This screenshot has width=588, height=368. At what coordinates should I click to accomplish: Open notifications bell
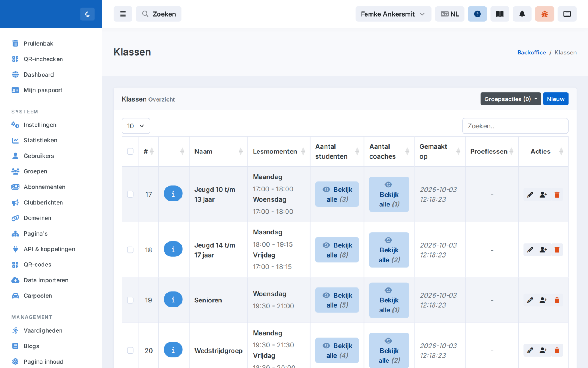pos(522,14)
